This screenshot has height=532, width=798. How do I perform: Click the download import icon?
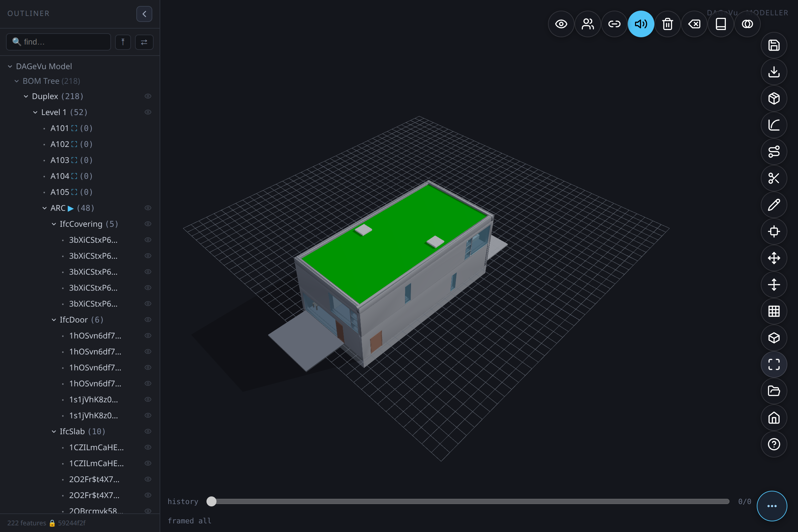pyautogui.click(x=774, y=72)
